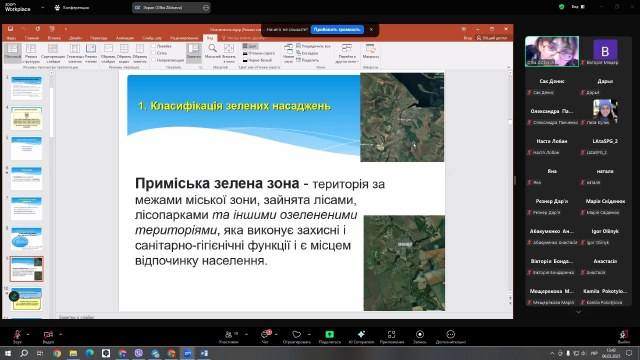Click the Новое окно new window icon
The image size is (640, 360).
point(289,53)
